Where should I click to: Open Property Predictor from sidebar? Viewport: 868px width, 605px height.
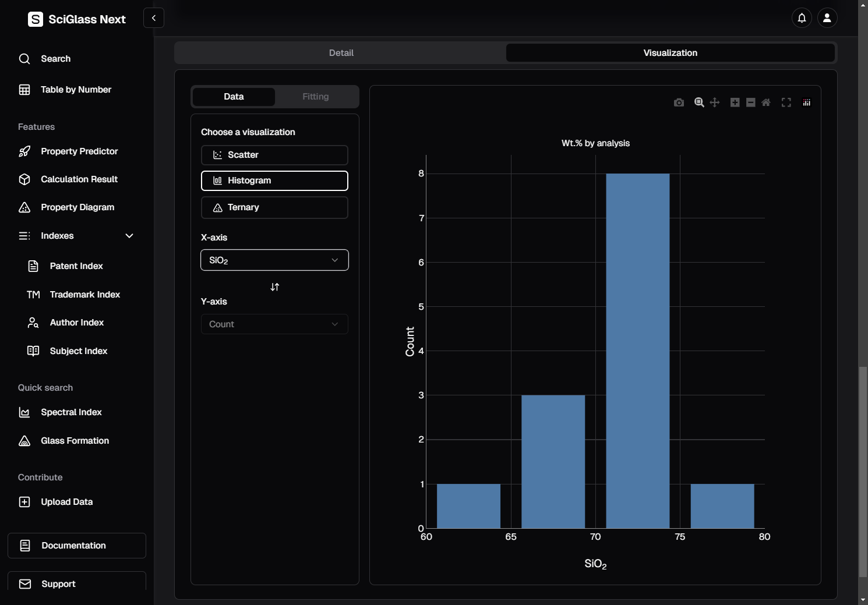[79, 151]
